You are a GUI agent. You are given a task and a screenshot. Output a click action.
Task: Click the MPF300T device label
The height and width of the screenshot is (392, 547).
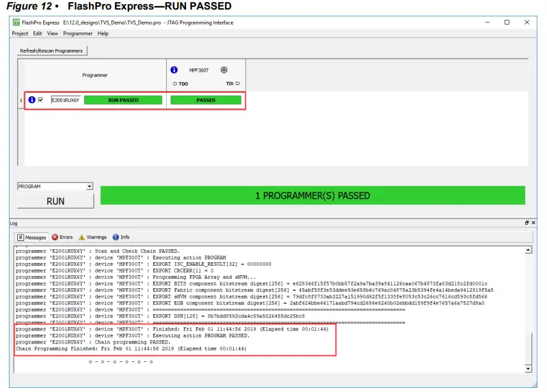[x=199, y=70]
